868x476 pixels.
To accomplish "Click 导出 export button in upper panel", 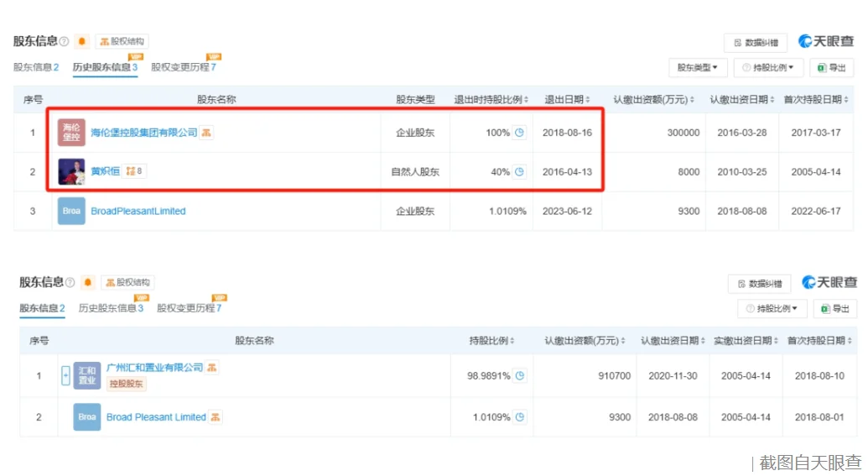I will pos(831,68).
